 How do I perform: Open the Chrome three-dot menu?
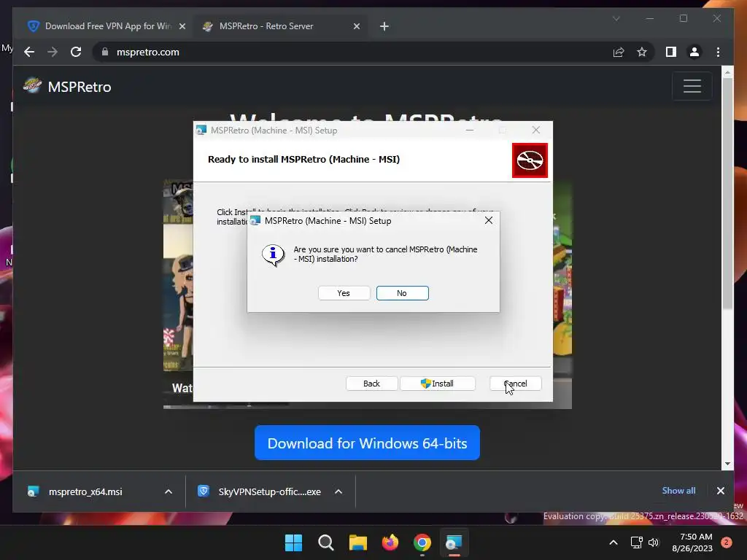pos(718,52)
